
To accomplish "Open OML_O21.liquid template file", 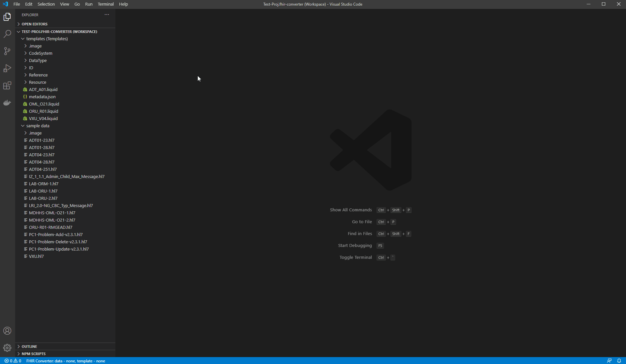I will click(65, 104).
